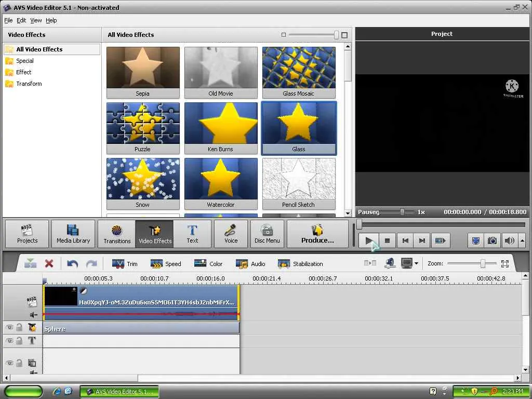Adjust the playback speed slider
The image size is (532, 399).
[402, 212]
